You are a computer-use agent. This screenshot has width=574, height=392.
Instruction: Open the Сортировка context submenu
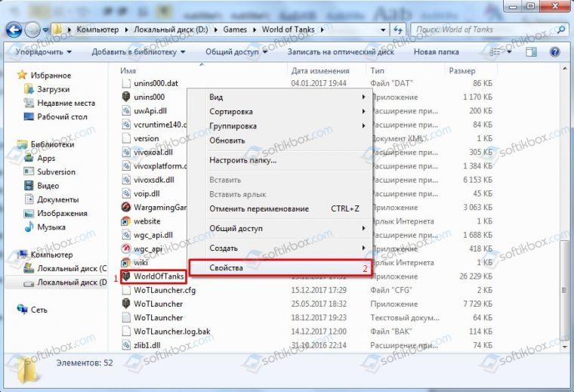(280, 112)
